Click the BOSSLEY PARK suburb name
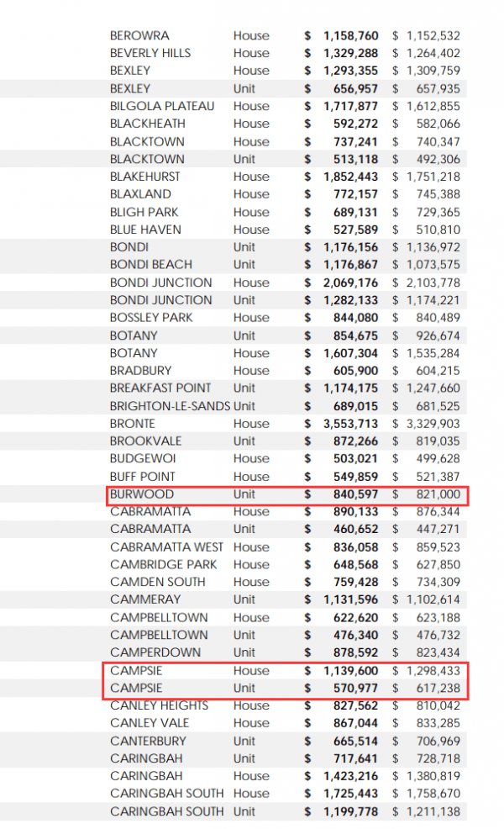This screenshot has width=504, height=829. 153,318
